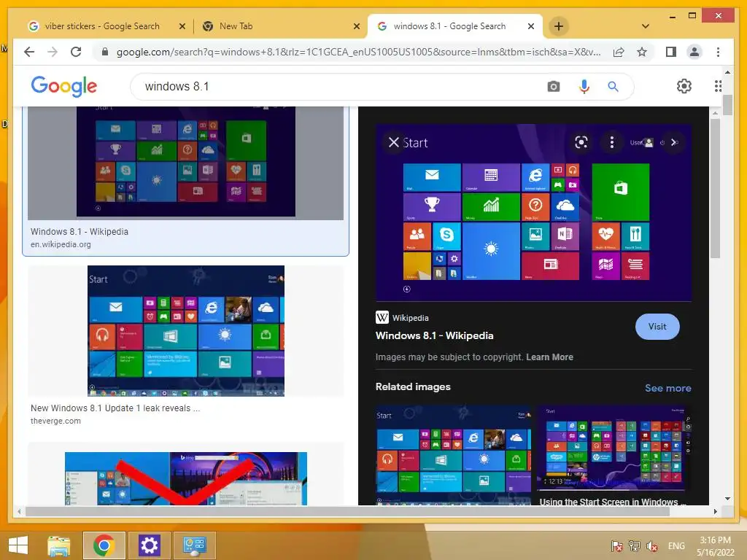The image size is (747, 560).
Task: Start voice search with microphone
Action: (584, 87)
